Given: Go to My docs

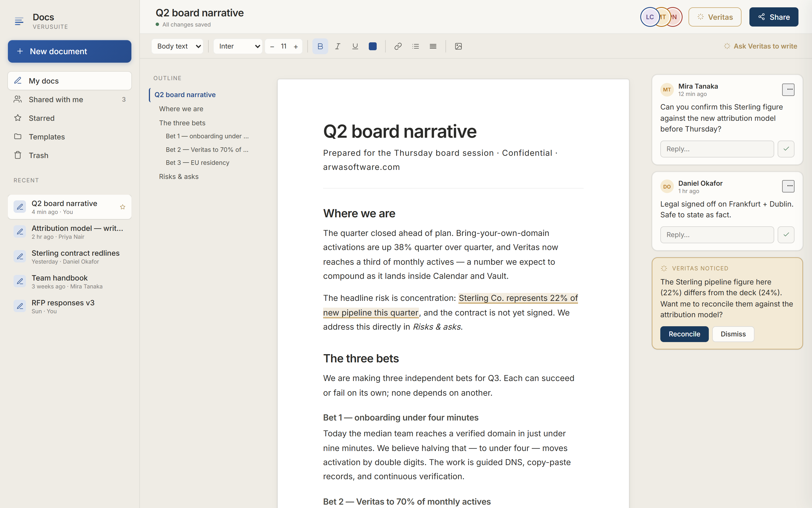Looking at the screenshot, I should click(69, 81).
